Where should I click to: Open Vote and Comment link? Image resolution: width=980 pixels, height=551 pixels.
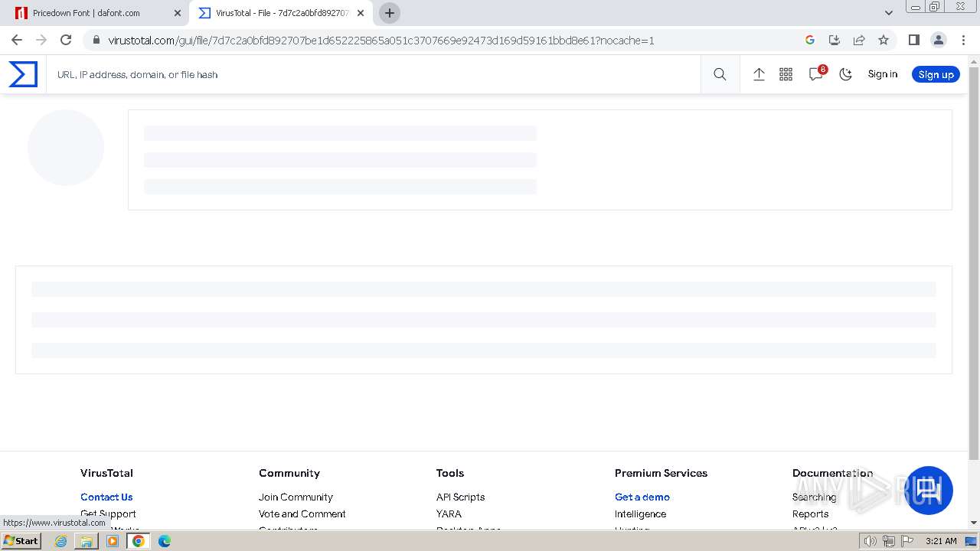pos(302,514)
